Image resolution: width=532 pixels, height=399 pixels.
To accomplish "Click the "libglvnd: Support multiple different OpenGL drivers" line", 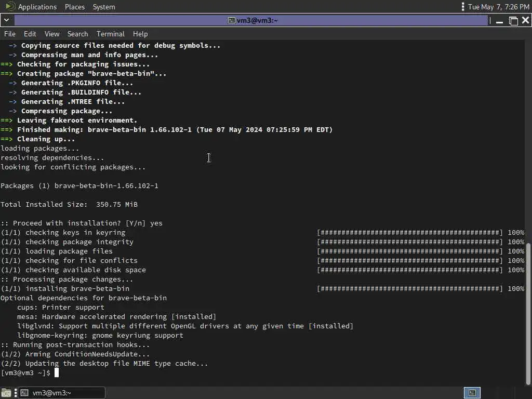I will tap(185, 326).
